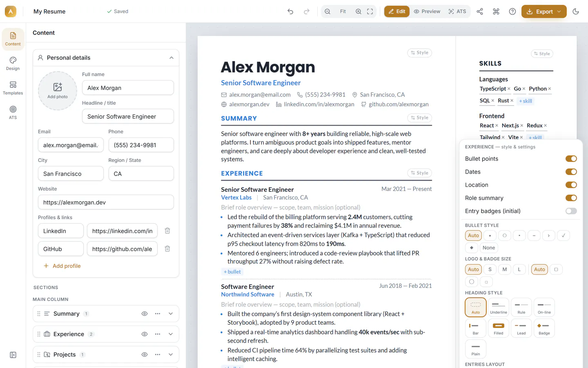Open help via the question mark icon
Image resolution: width=588 pixels, height=368 pixels.
(x=512, y=11)
